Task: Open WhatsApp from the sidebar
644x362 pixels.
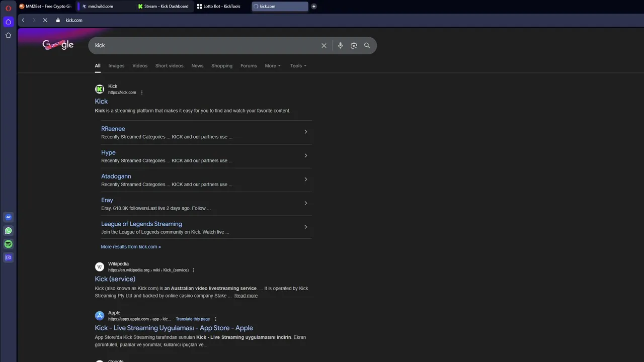Action: [x=8, y=231]
